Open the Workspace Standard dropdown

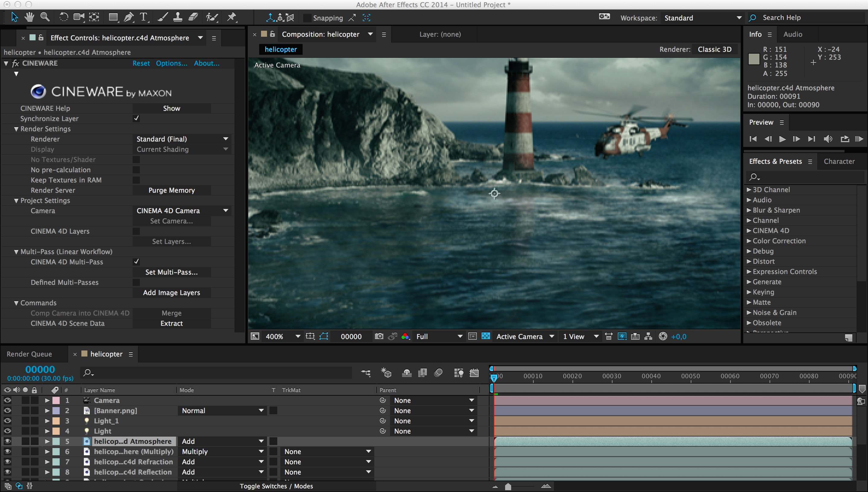coord(702,18)
